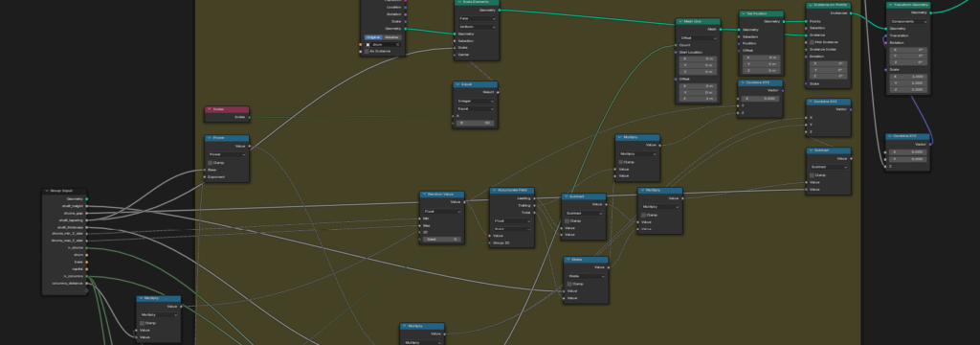Enable Pick Instance on Instance on Points
980x345 pixels.
point(812,42)
